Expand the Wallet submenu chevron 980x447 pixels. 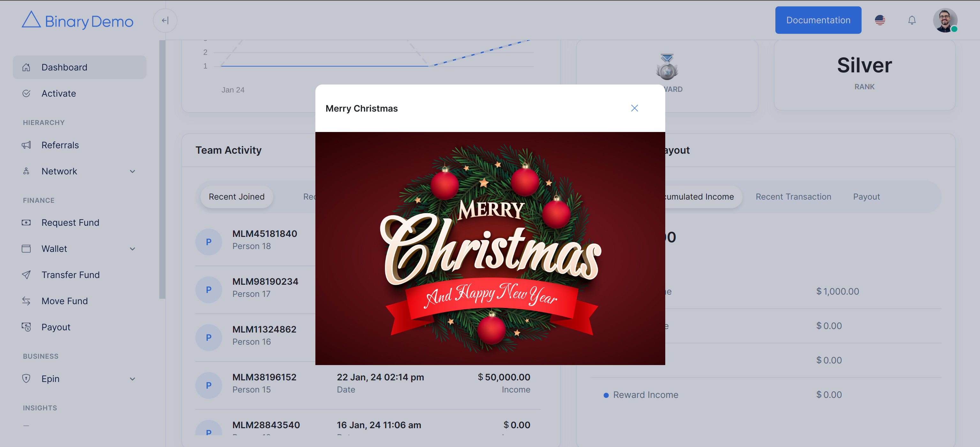click(x=132, y=249)
